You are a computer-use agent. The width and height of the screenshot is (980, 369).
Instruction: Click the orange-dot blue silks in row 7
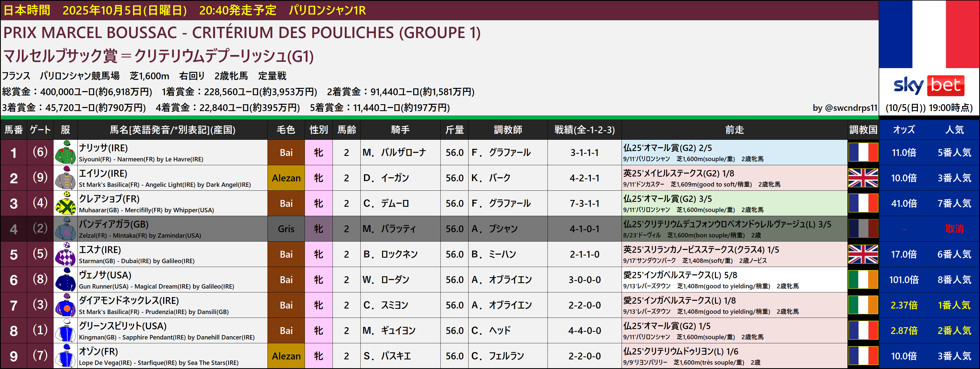click(66, 306)
